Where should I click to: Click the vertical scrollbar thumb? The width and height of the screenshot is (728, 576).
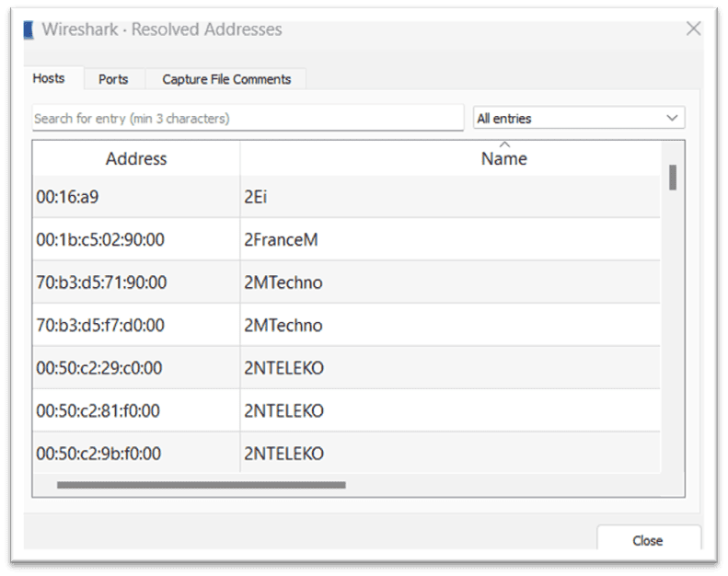click(673, 178)
